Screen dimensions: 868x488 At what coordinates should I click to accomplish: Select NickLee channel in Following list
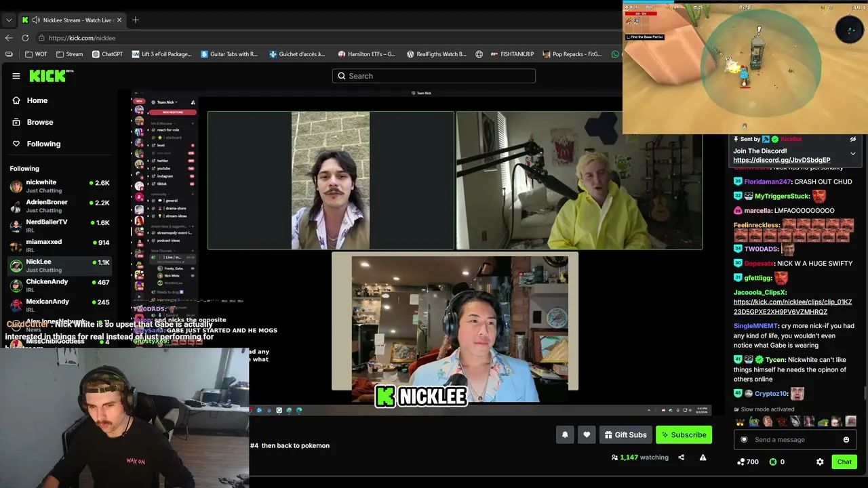click(60, 266)
